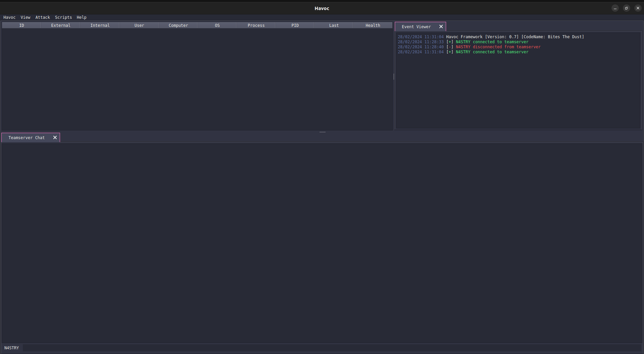Click the N4STRY username label in chat bar
644x354 pixels.
click(12, 348)
